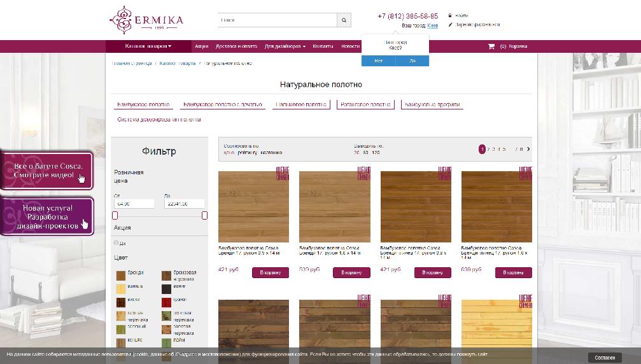Click the Киев city link

[432, 25]
